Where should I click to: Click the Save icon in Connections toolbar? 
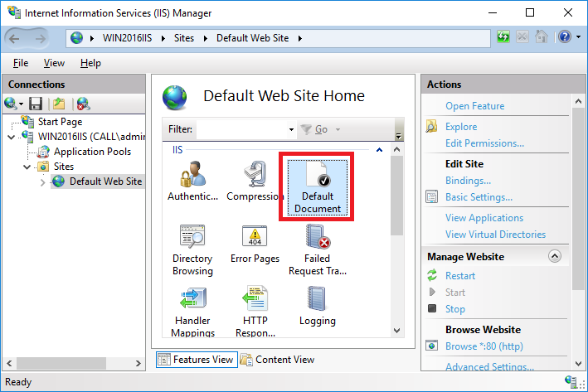(36, 104)
